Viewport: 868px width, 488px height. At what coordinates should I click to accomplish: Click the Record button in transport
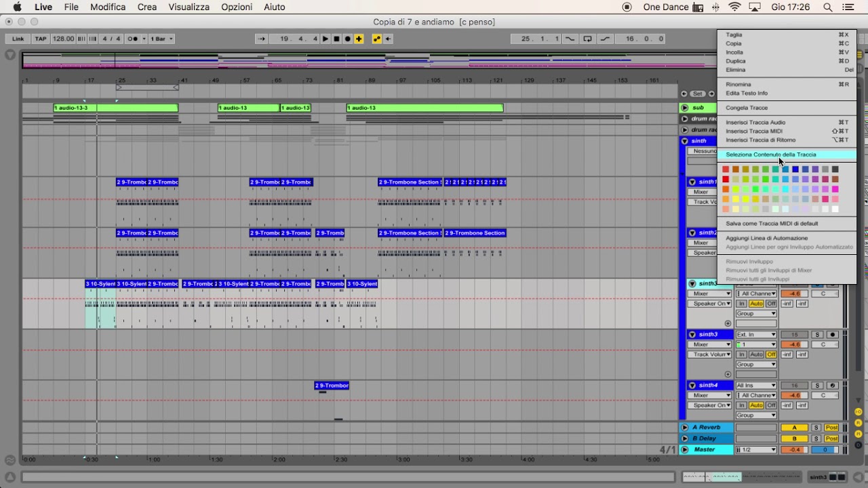pyautogui.click(x=347, y=39)
